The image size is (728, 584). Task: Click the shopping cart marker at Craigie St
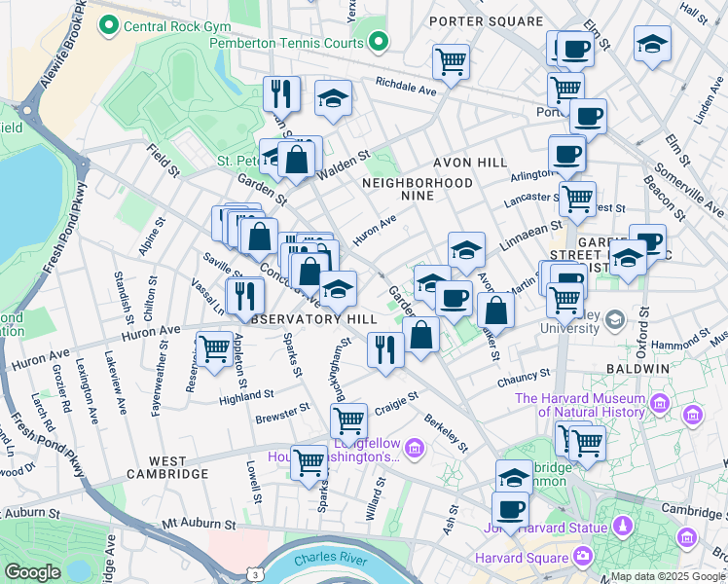pos(348,423)
